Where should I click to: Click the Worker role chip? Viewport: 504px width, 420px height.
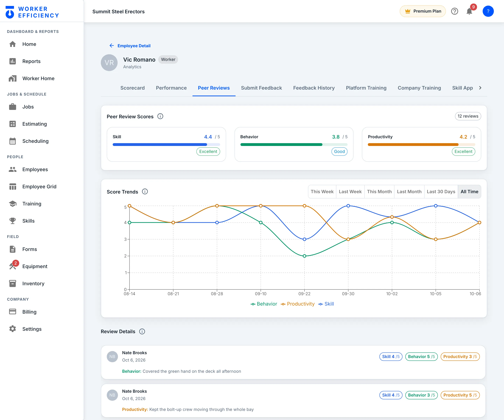(168, 59)
